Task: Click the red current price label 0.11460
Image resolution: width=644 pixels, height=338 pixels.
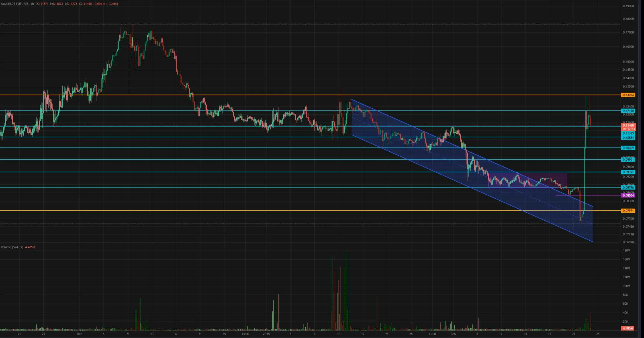Action: tap(628, 125)
